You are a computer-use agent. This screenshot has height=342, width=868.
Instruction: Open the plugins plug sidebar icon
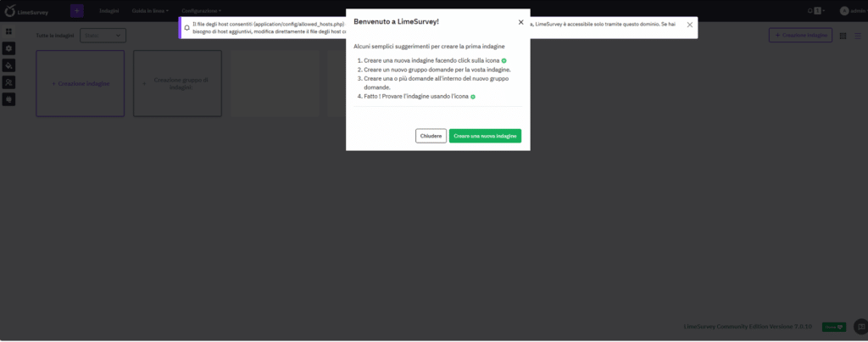(8, 99)
